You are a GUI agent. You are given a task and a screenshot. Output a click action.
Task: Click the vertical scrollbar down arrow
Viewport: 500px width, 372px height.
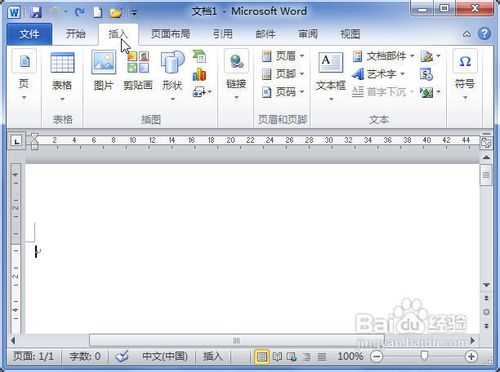[x=486, y=285]
